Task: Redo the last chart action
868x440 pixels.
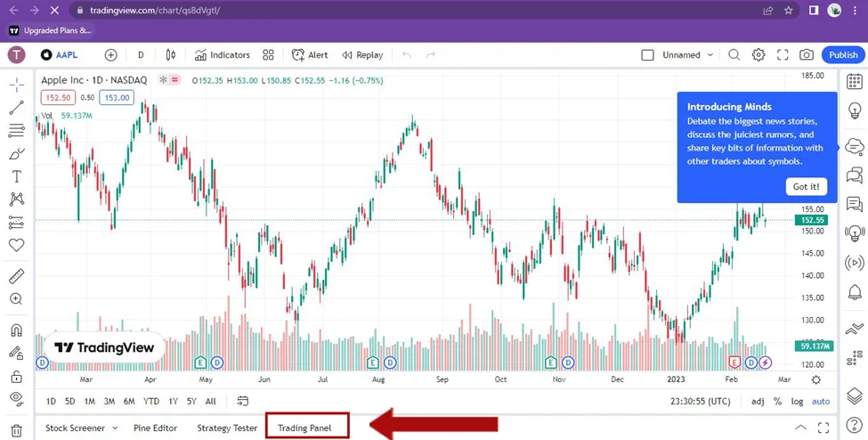Action: 431,55
